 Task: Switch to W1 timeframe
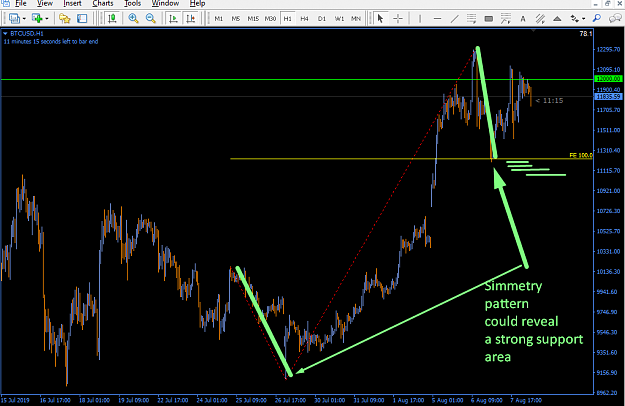point(339,19)
